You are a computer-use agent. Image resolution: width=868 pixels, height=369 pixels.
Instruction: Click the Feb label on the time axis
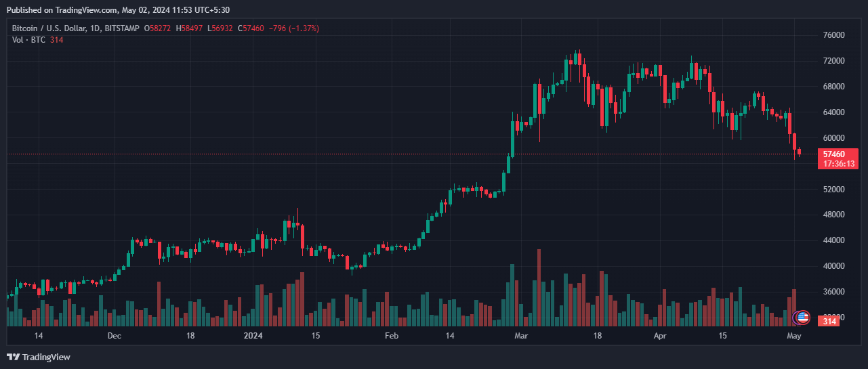[392, 336]
